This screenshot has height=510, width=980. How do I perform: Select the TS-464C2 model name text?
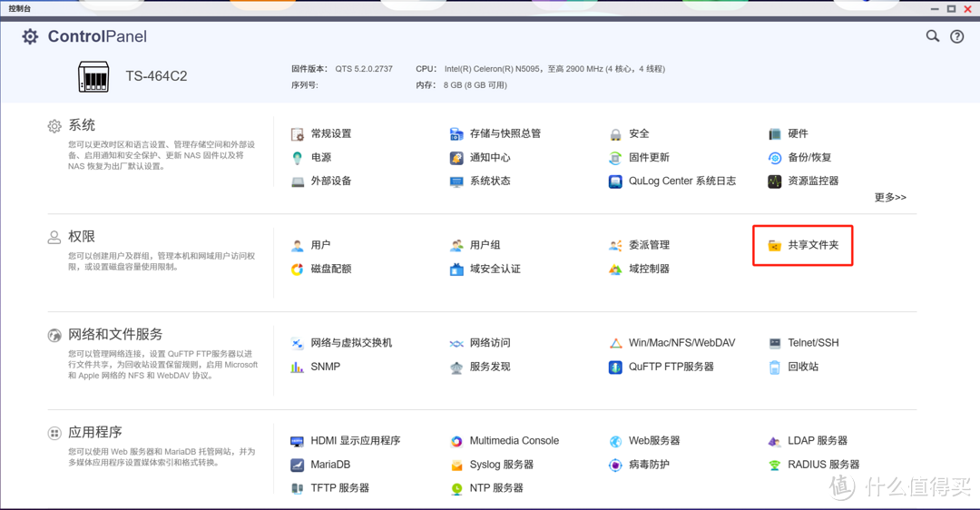click(156, 76)
